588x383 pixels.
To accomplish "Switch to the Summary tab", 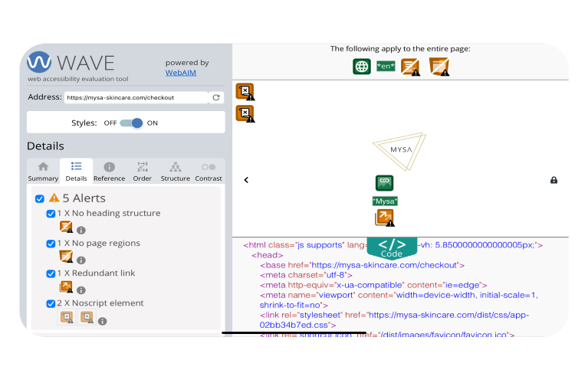I will (43, 172).
